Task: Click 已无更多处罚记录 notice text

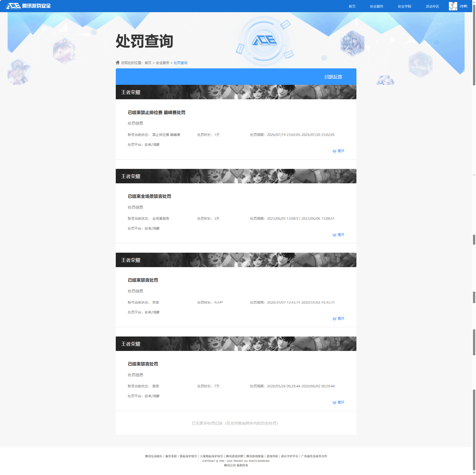Action: pyautogui.click(x=235, y=423)
